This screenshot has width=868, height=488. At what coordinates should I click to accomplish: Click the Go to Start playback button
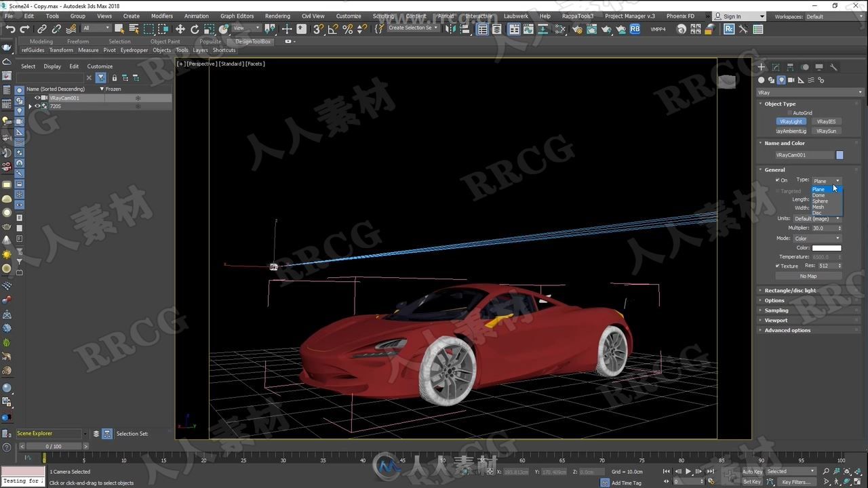pyautogui.click(x=667, y=472)
